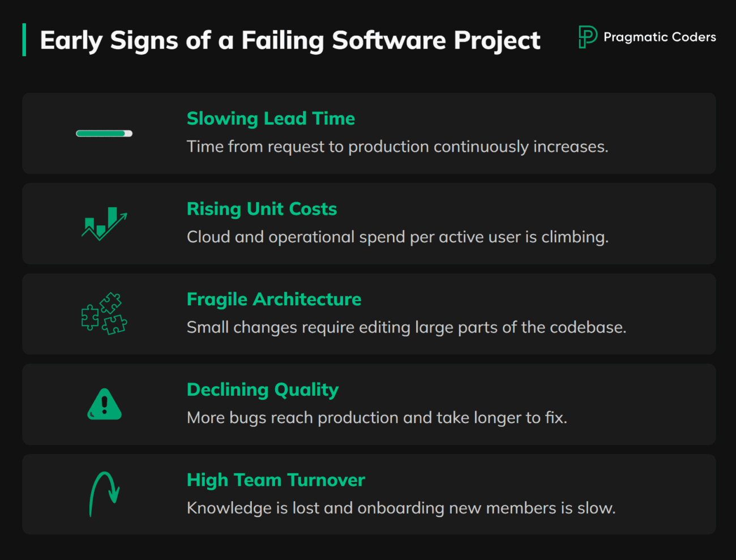
Task: Click the 'Knowledge is lost and onboarding' description
Action: tap(401, 508)
